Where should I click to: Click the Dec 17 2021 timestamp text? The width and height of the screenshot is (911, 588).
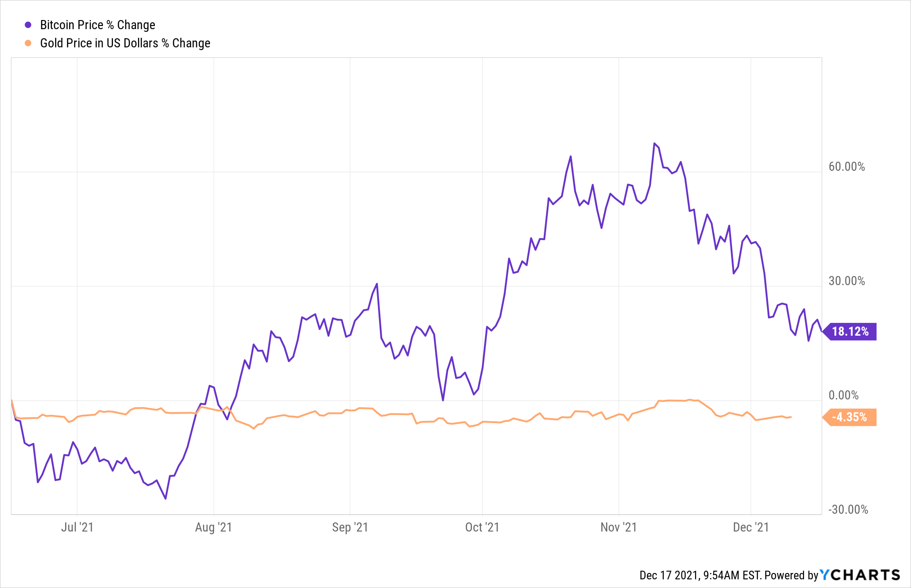point(700,576)
